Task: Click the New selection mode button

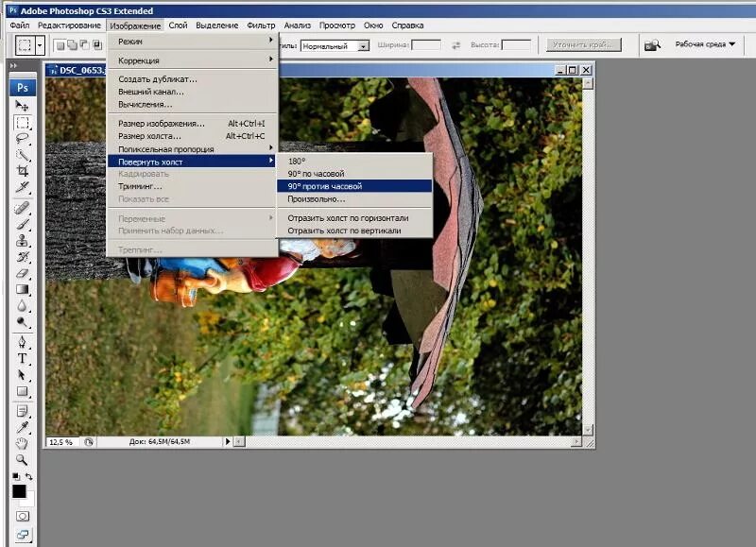Action: tap(60, 44)
